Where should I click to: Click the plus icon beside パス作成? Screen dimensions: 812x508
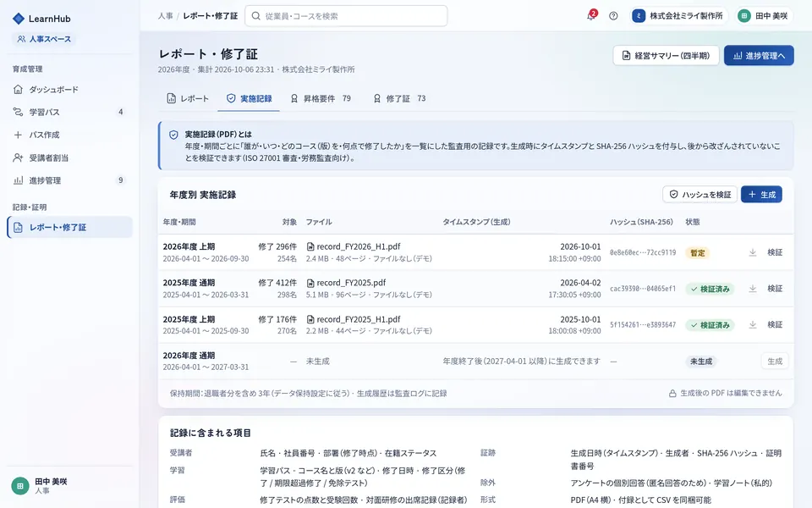point(18,135)
